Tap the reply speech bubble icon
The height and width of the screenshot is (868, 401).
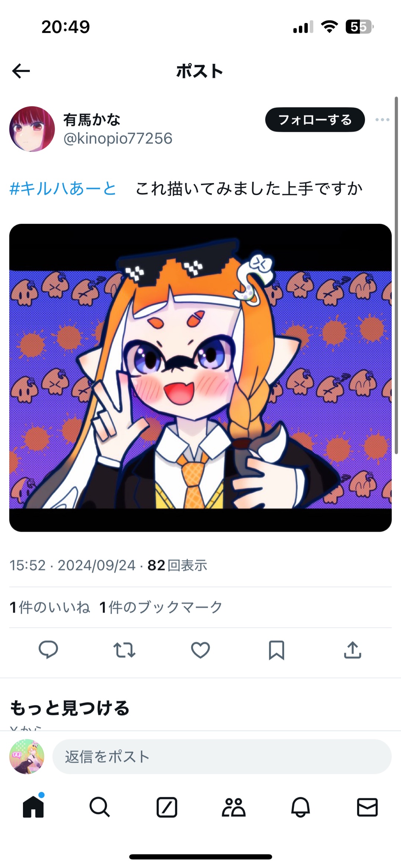(48, 650)
